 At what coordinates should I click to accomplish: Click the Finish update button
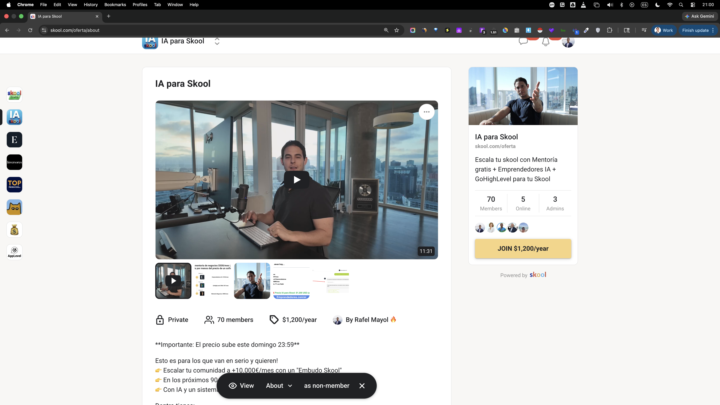pos(698,30)
